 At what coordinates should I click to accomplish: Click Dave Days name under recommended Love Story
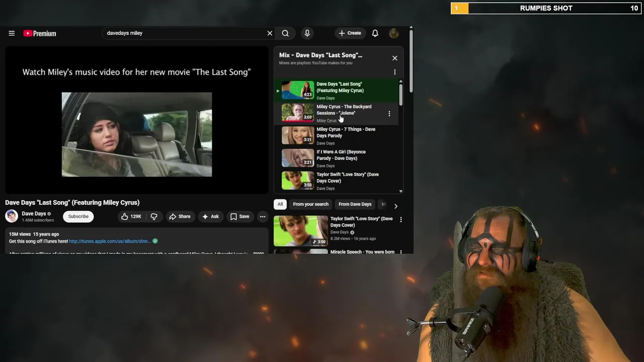340,232
